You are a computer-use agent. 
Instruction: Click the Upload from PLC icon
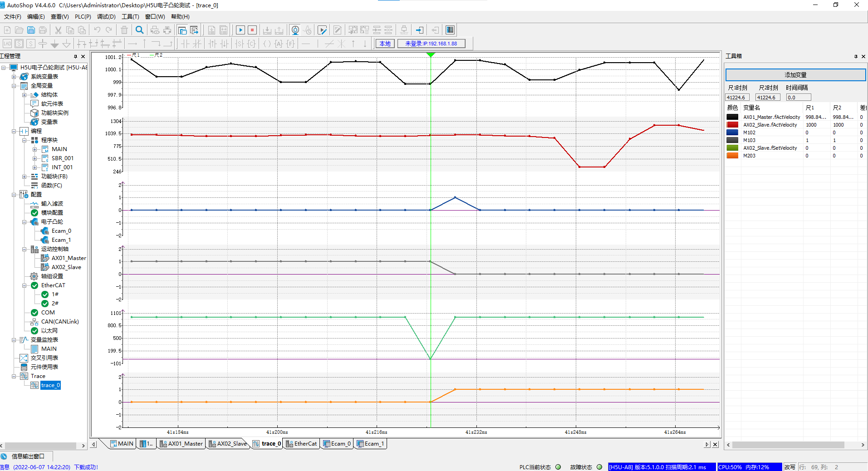click(x=279, y=30)
